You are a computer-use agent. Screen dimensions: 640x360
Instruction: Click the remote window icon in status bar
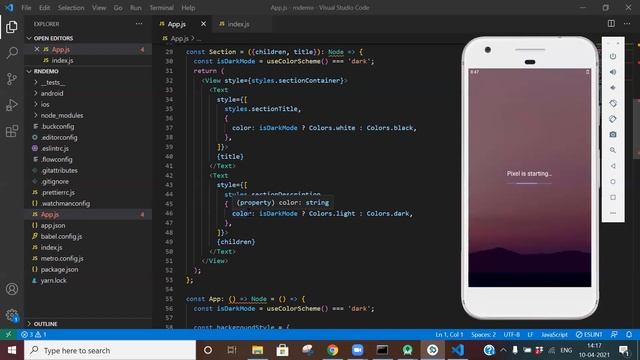pyautogui.click(x=8, y=334)
